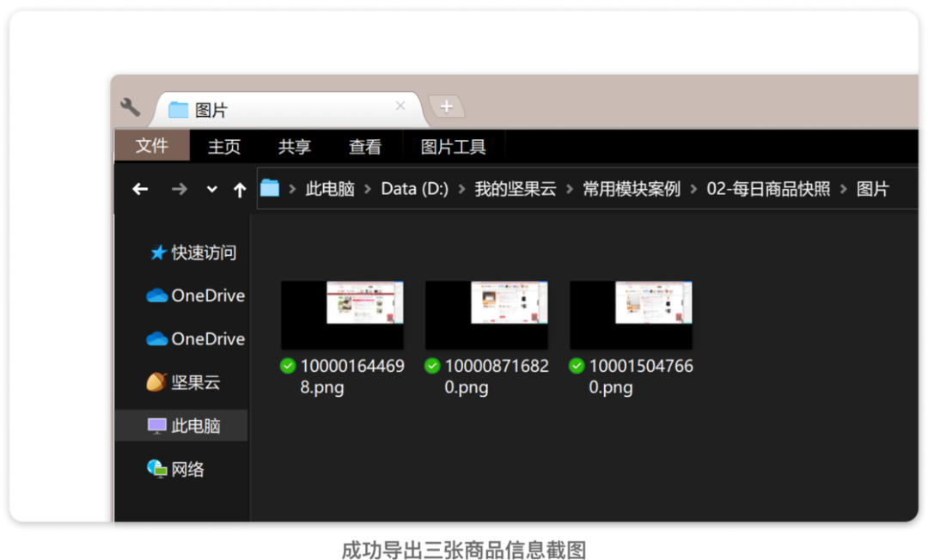Close the 图片 tab

click(x=400, y=106)
